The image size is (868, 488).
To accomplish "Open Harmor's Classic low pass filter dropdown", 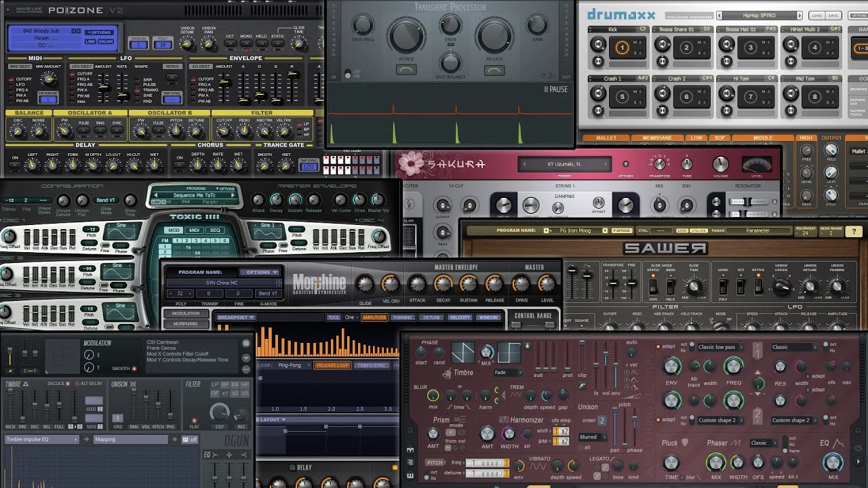I will tap(719, 347).
